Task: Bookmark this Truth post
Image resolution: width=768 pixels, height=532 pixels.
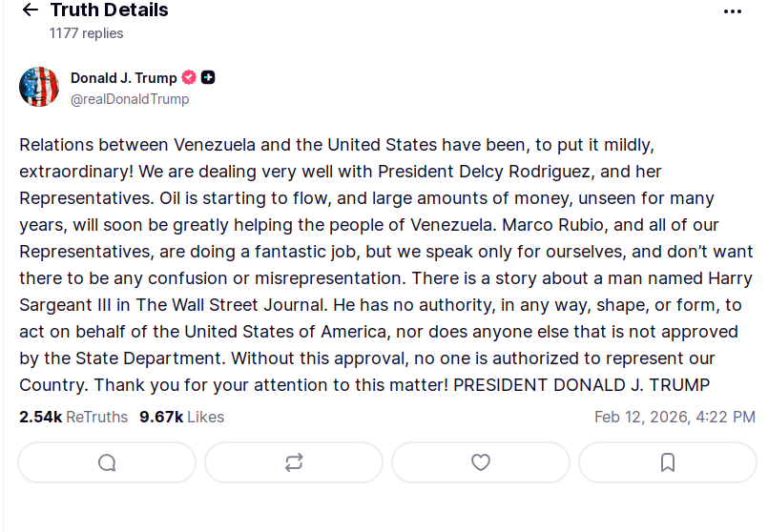Action: click(668, 462)
